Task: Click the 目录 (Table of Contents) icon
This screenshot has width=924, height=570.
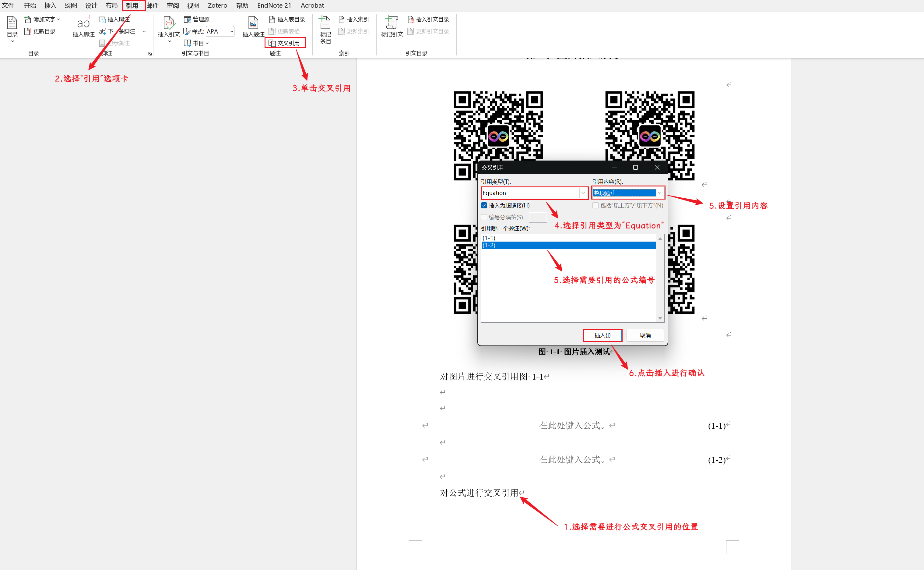Action: (x=12, y=24)
